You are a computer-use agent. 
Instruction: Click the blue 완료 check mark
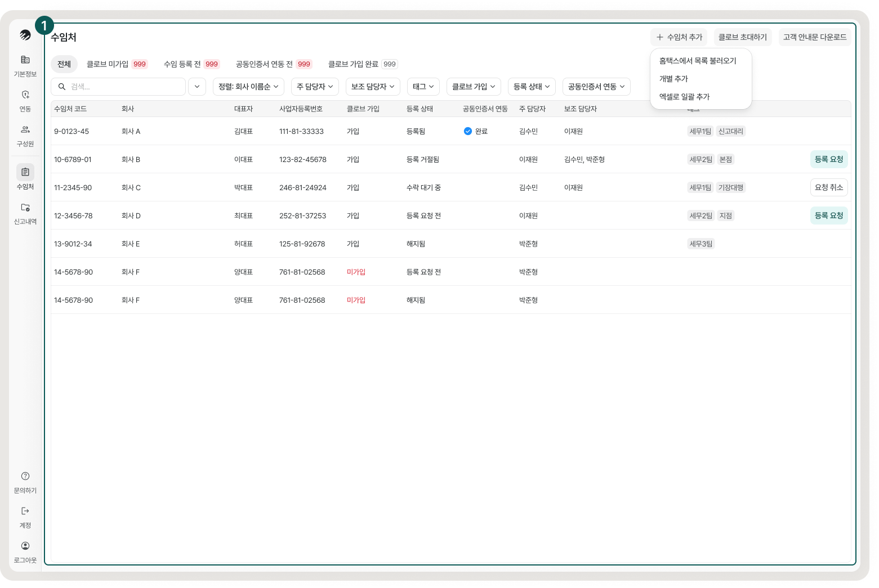pyautogui.click(x=467, y=131)
